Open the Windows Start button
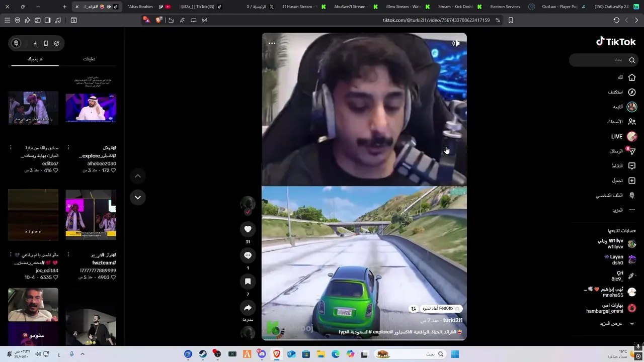Screen dimensions: 644x362 pos(455,354)
